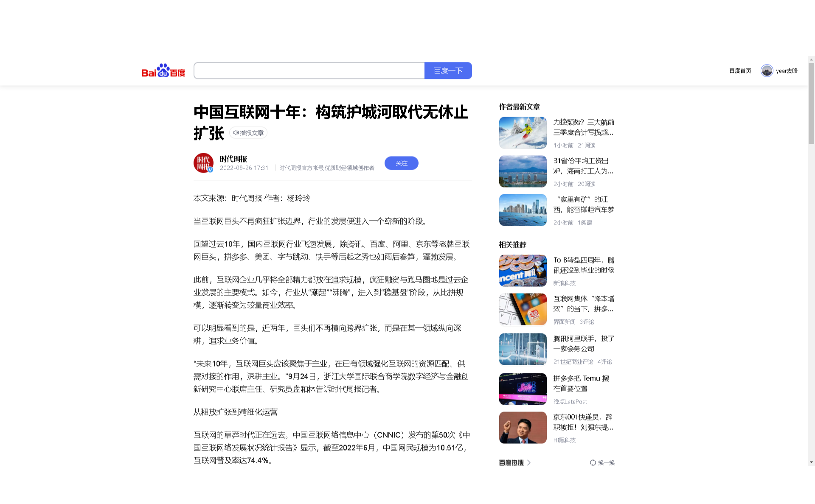Image resolution: width=815 pixels, height=504 pixels.
Task: Click the 百度一下 search button
Action: [448, 70]
